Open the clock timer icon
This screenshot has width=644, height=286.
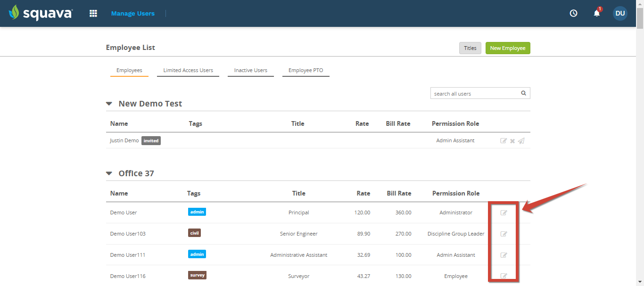574,13
